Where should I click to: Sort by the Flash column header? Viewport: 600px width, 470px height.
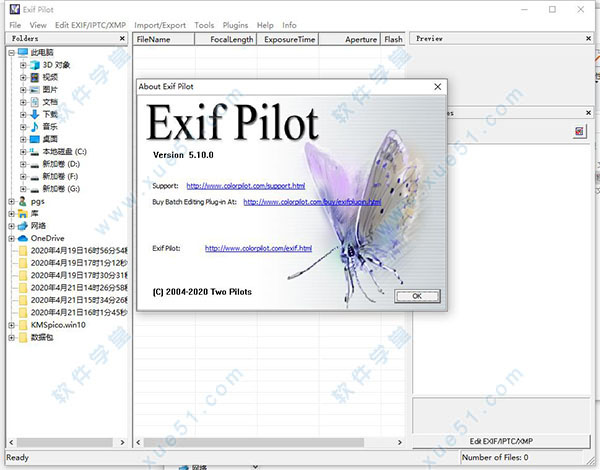point(393,39)
